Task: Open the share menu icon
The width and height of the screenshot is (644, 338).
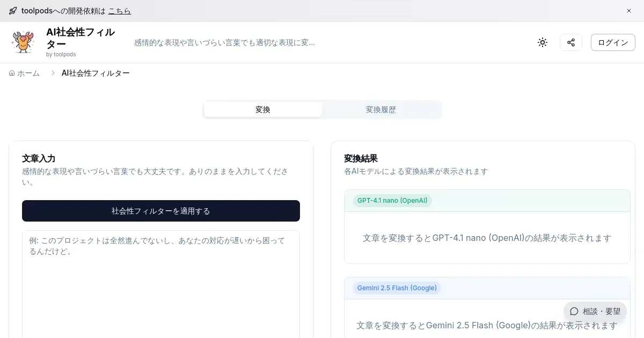Action: [571, 42]
